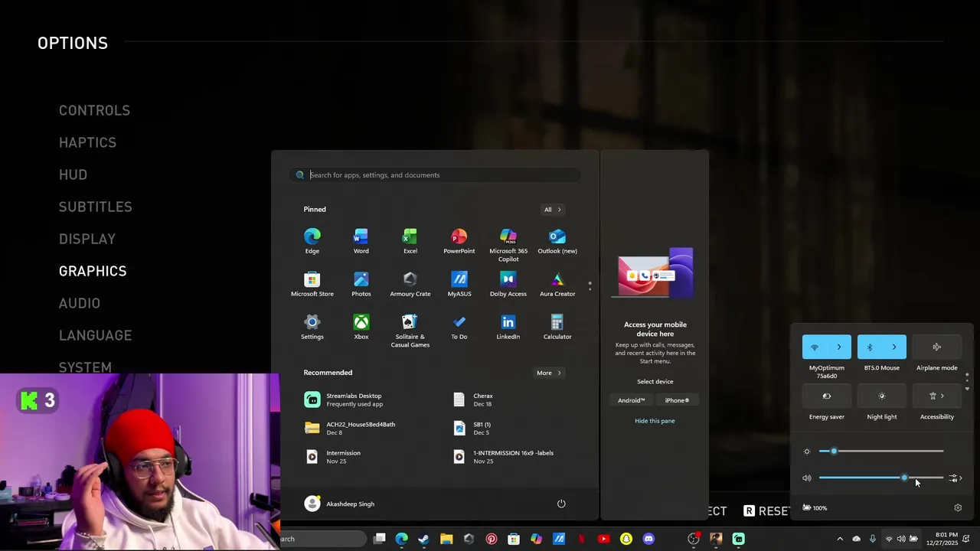Open Microsoft Store from the pinned apps
The image size is (980, 551).
(x=312, y=284)
